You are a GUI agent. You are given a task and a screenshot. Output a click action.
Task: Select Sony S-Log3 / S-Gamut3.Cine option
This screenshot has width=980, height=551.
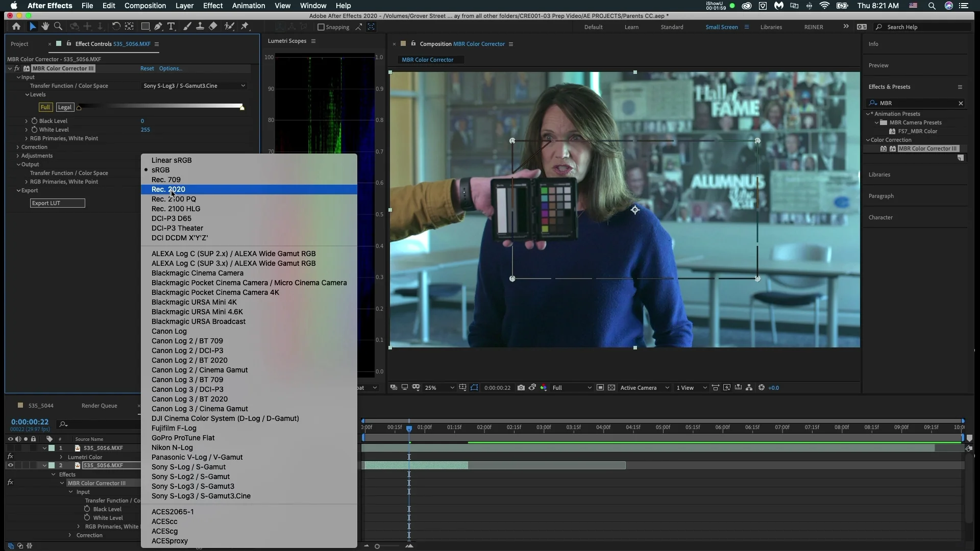(x=201, y=496)
